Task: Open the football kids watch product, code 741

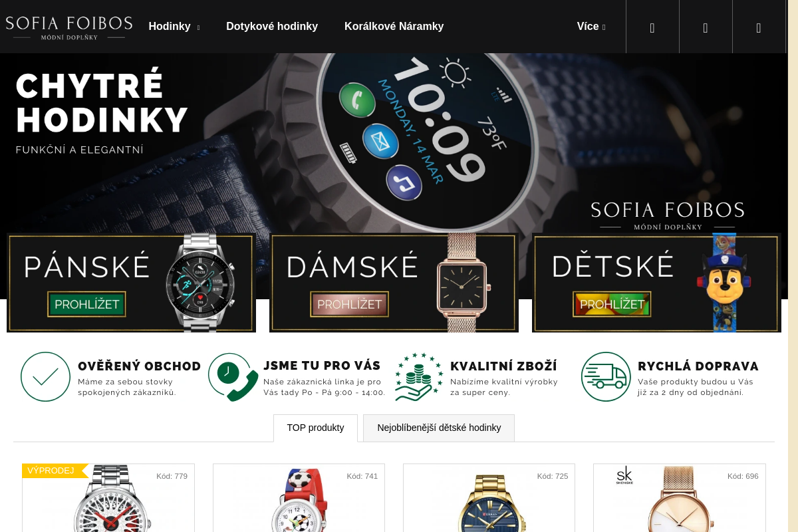Action: [x=299, y=498]
